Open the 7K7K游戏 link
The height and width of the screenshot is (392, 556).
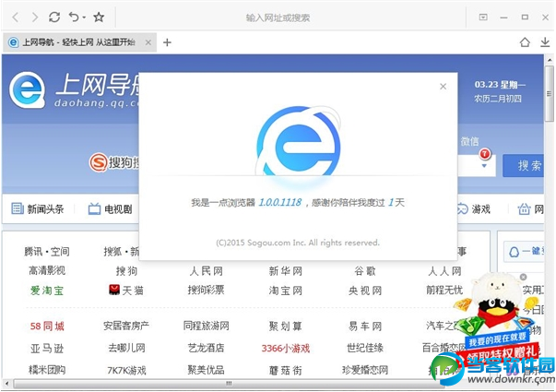click(x=126, y=371)
